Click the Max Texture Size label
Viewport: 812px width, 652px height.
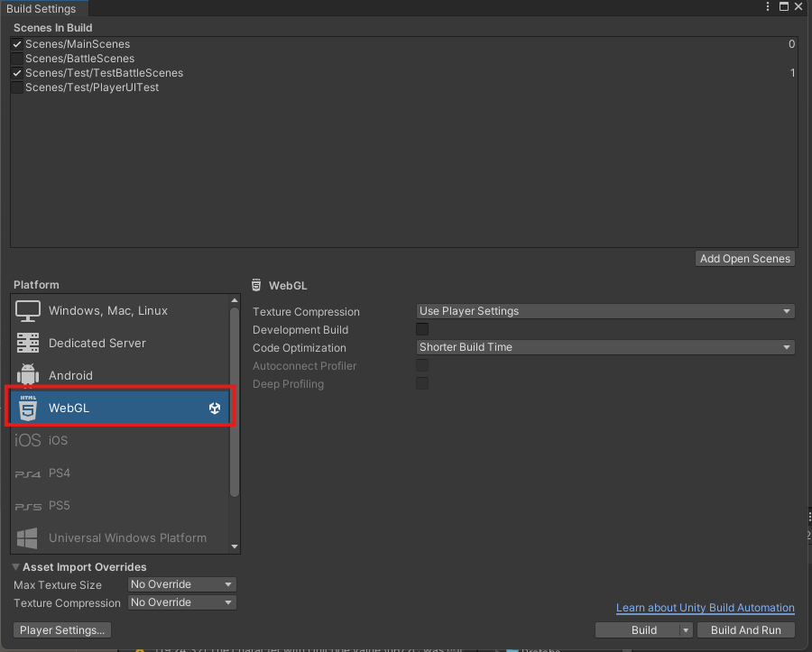point(58,584)
